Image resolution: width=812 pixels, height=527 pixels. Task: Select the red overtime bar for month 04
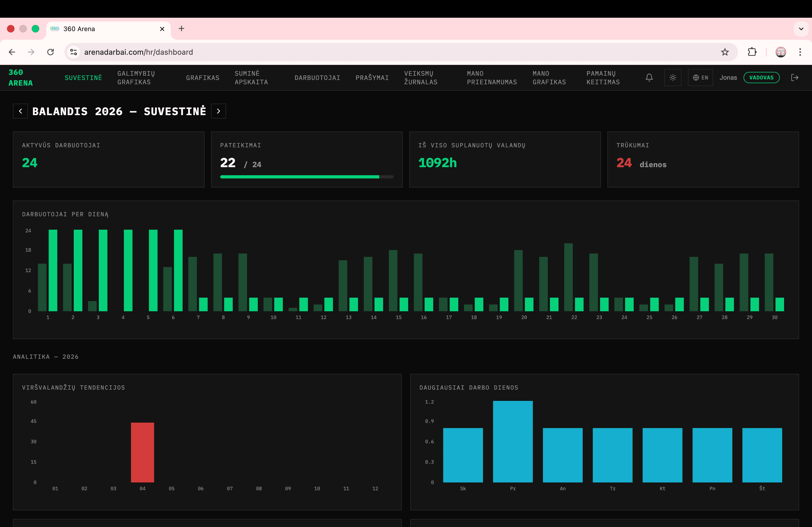tap(143, 452)
